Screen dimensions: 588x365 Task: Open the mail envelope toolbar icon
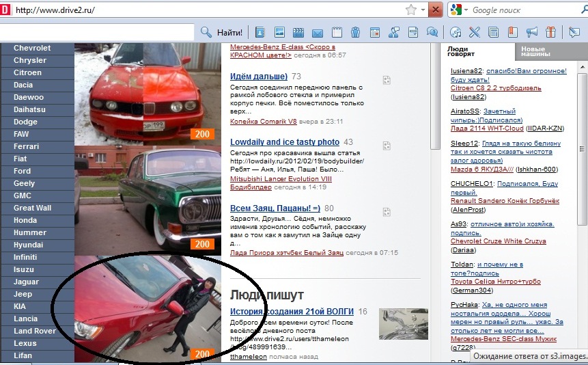click(x=318, y=33)
